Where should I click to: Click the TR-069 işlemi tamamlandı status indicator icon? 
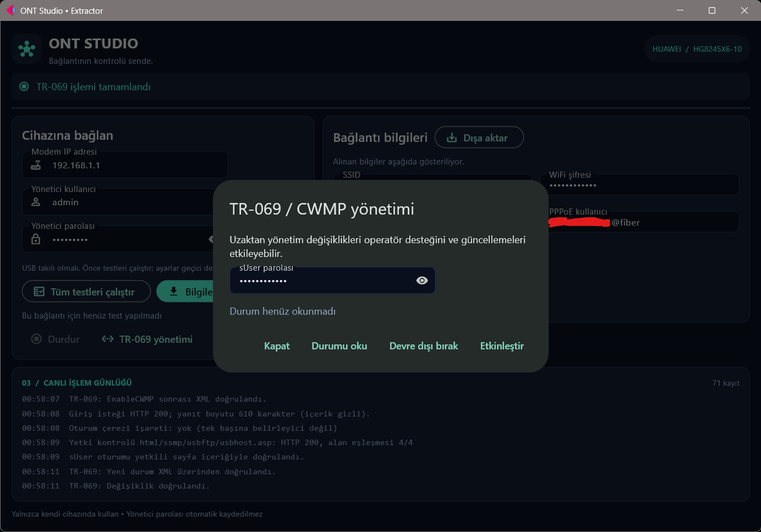point(24,86)
